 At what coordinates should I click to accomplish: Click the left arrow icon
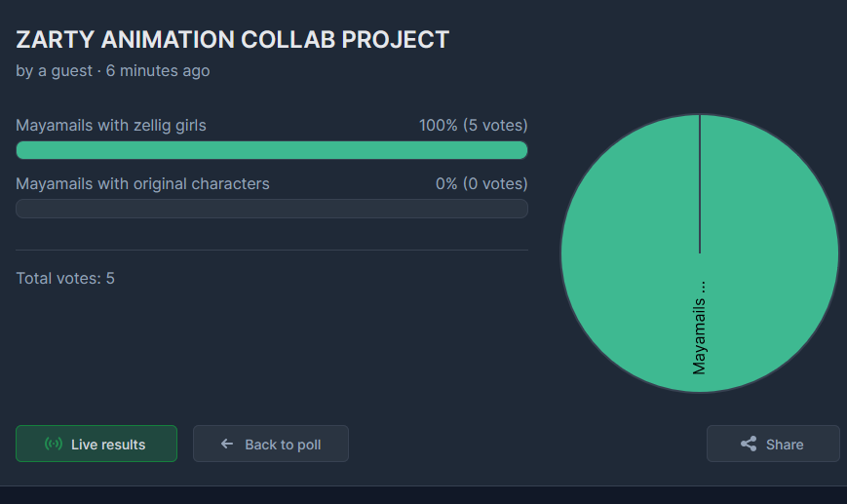tap(227, 444)
